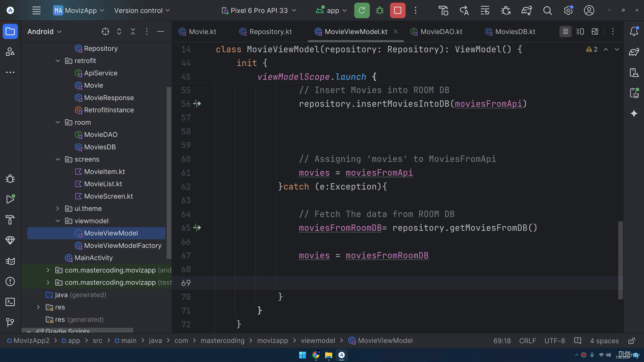The image size is (644, 362).
Task: Toggle the read-only lock in status bar
Action: point(632,341)
